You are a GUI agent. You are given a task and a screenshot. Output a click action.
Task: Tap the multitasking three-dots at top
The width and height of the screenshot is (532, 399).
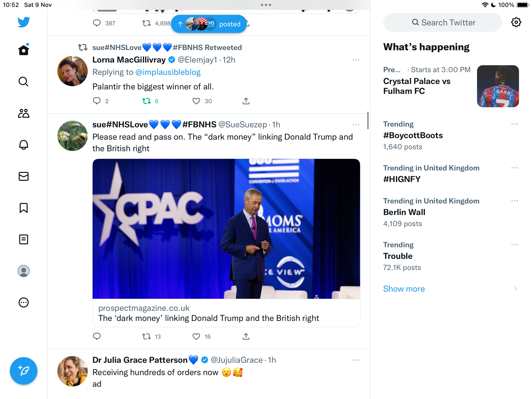pos(266,5)
